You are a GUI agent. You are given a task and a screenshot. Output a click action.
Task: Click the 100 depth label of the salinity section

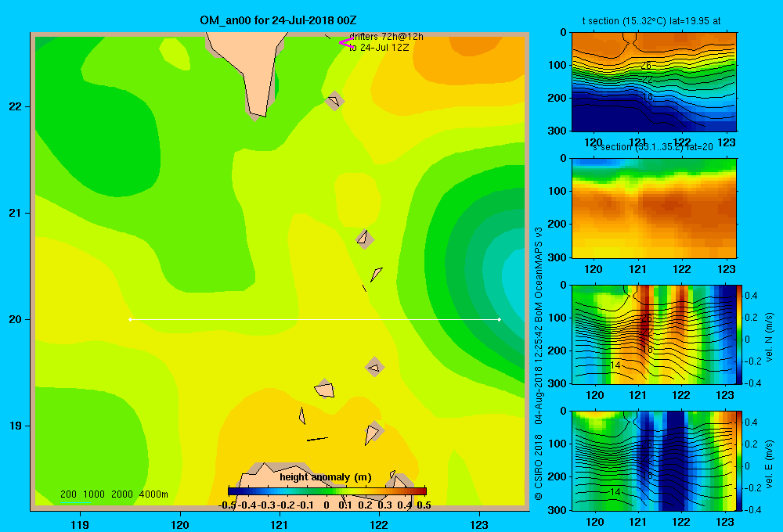tap(557, 191)
